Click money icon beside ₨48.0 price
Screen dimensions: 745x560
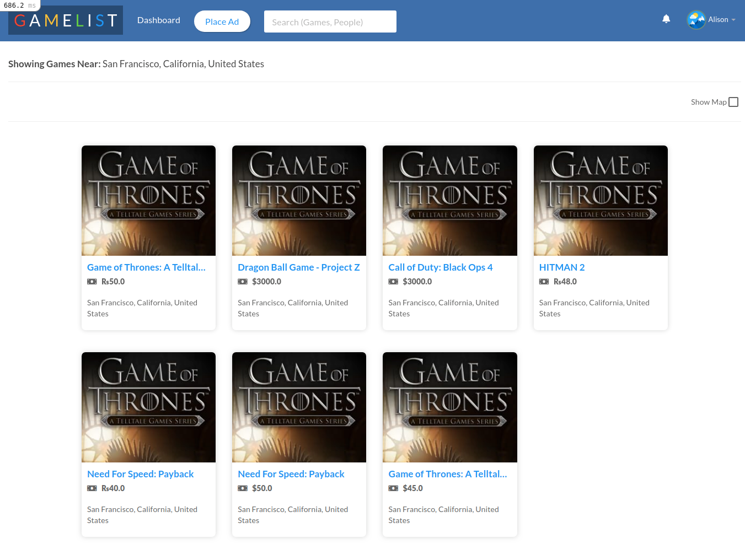point(544,282)
